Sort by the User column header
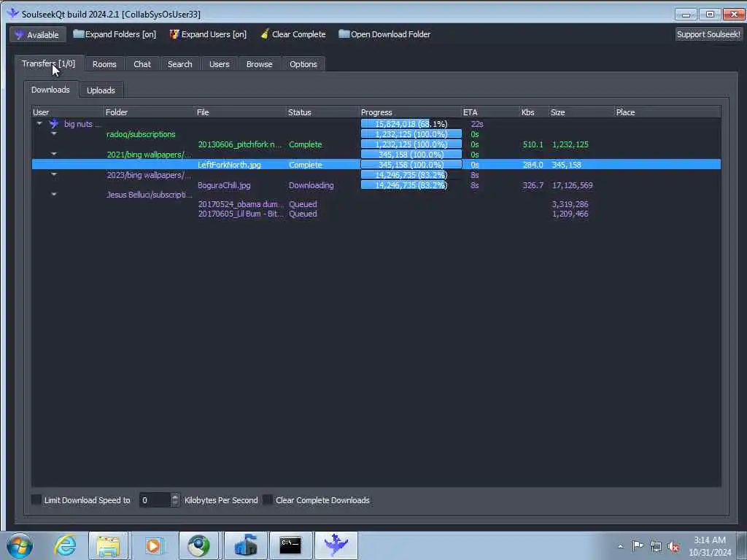The height and width of the screenshot is (560, 747). point(68,112)
